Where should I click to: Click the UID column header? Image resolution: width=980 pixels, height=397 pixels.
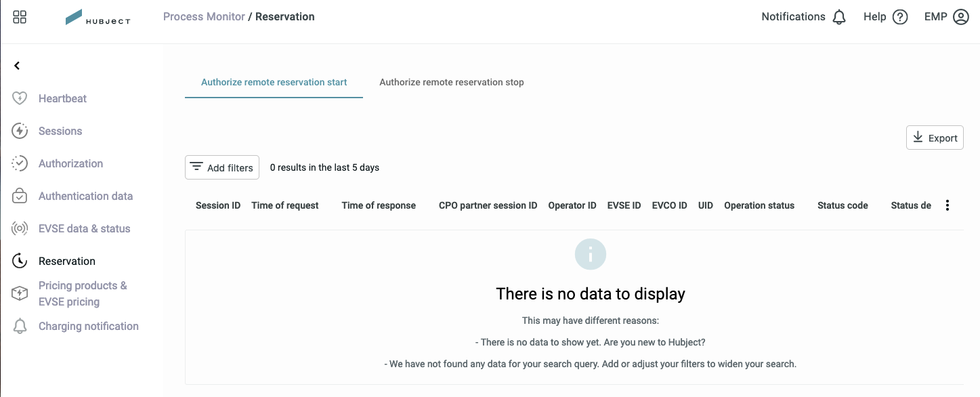(706, 205)
